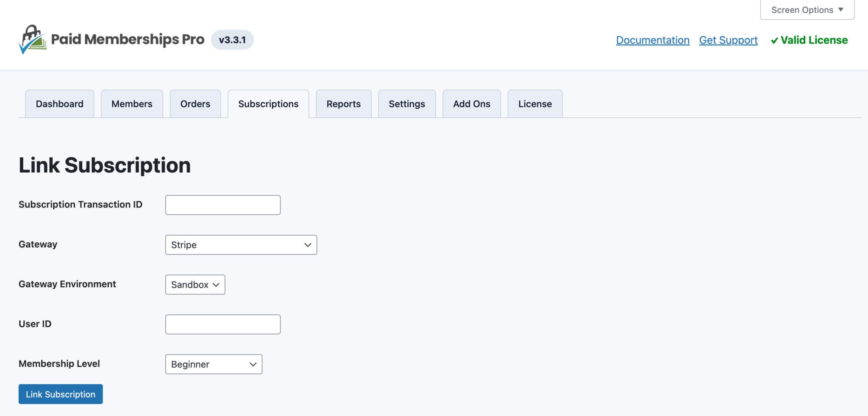868x416 pixels.
Task: Open the Gateway Environment Sandbox dropdown
Action: coord(195,285)
